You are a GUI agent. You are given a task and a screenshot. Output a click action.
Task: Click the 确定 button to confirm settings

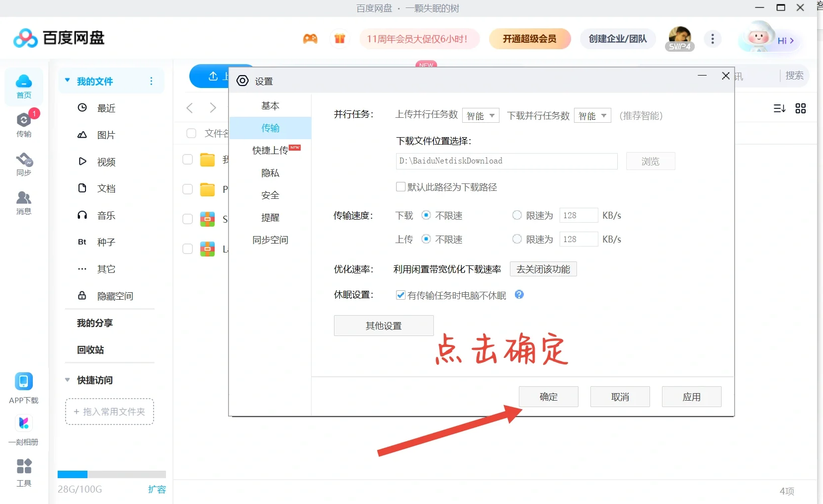(548, 397)
